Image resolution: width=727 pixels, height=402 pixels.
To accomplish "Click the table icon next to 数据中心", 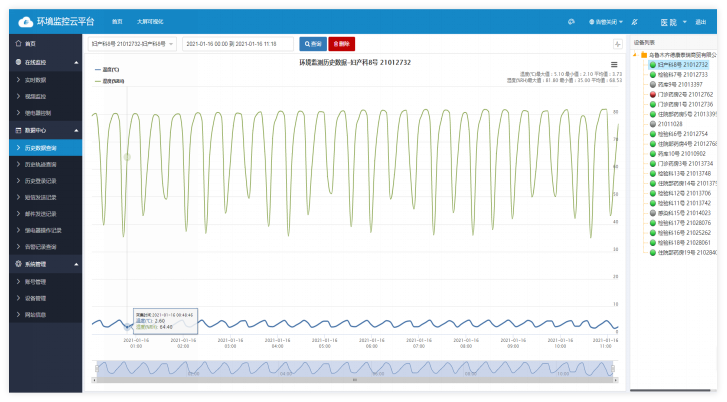I will [19, 130].
